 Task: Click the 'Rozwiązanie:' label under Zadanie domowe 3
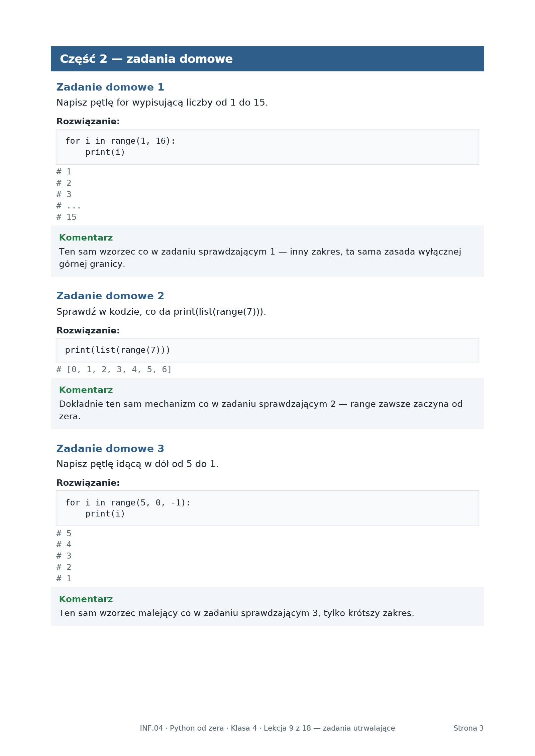click(88, 483)
